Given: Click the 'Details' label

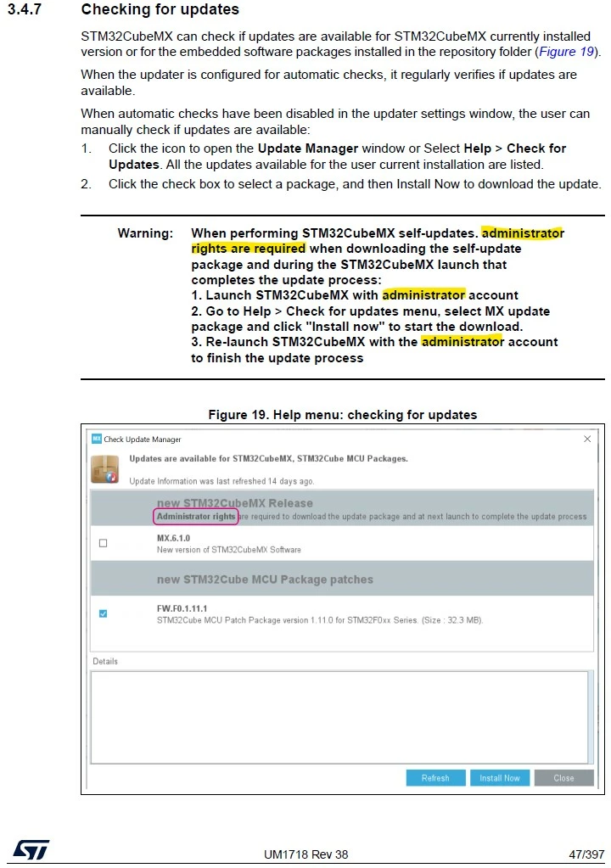Looking at the screenshot, I should pos(105,661).
